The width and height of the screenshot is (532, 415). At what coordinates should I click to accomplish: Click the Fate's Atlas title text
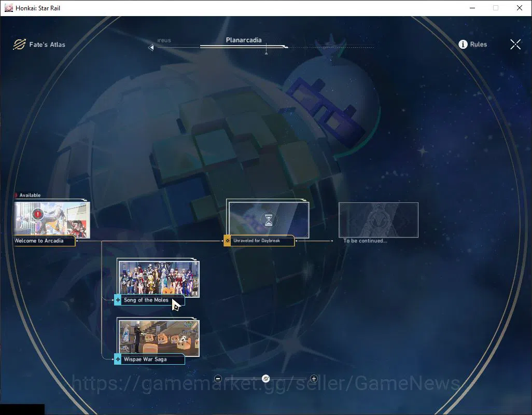pyautogui.click(x=47, y=45)
